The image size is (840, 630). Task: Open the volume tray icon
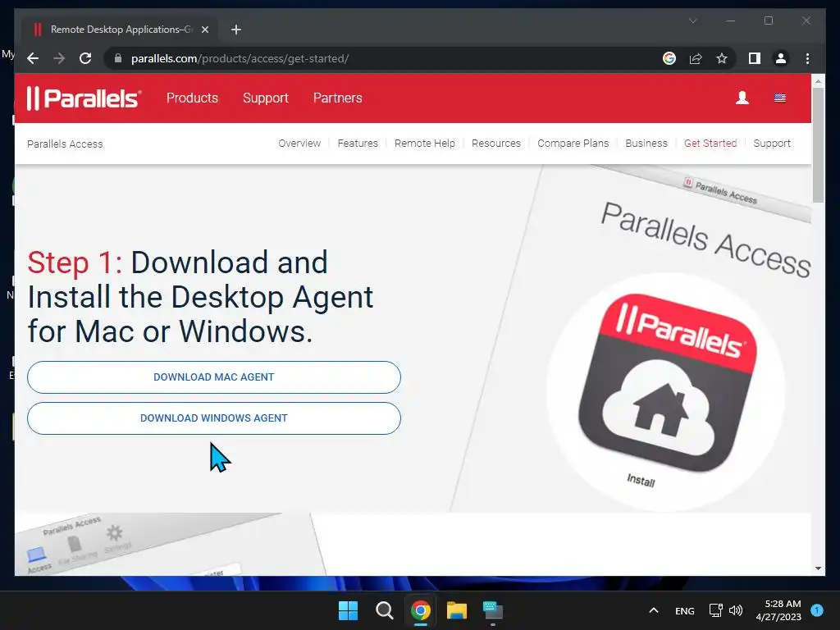click(x=736, y=610)
